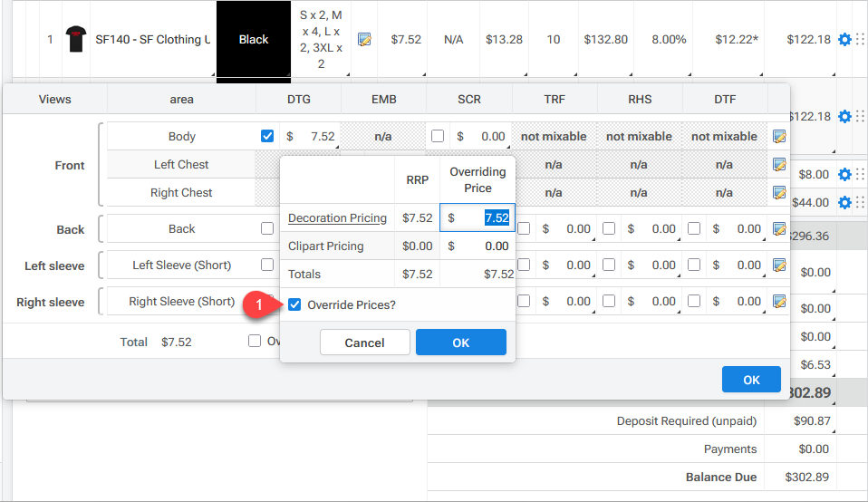Open gear settings for the $44.00 row
The height and width of the screenshot is (502, 868).
tap(844, 202)
